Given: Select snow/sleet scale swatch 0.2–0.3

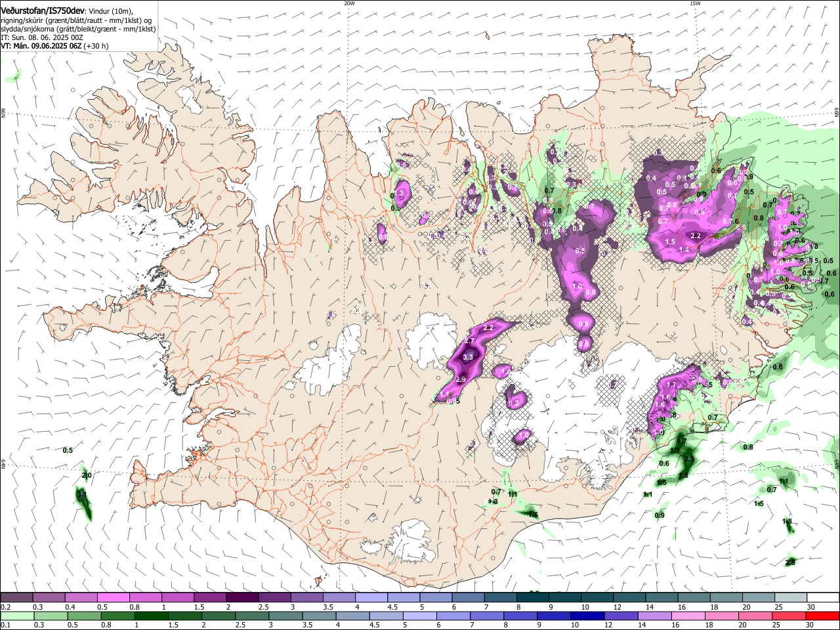Looking at the screenshot, I should 16,598.
